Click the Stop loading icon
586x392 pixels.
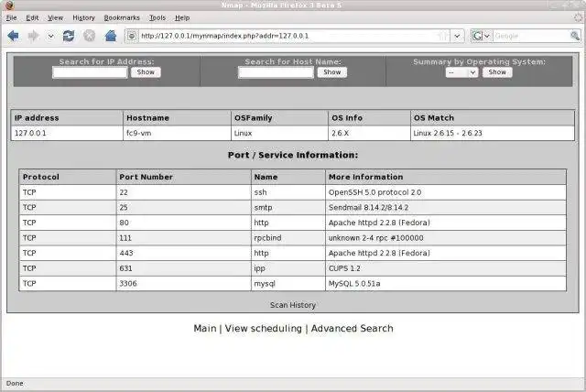point(90,36)
